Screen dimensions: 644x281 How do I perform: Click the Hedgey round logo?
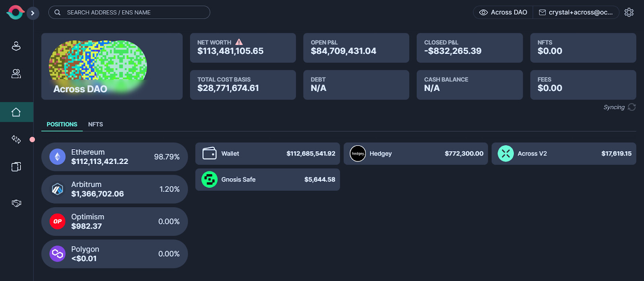coord(358,154)
